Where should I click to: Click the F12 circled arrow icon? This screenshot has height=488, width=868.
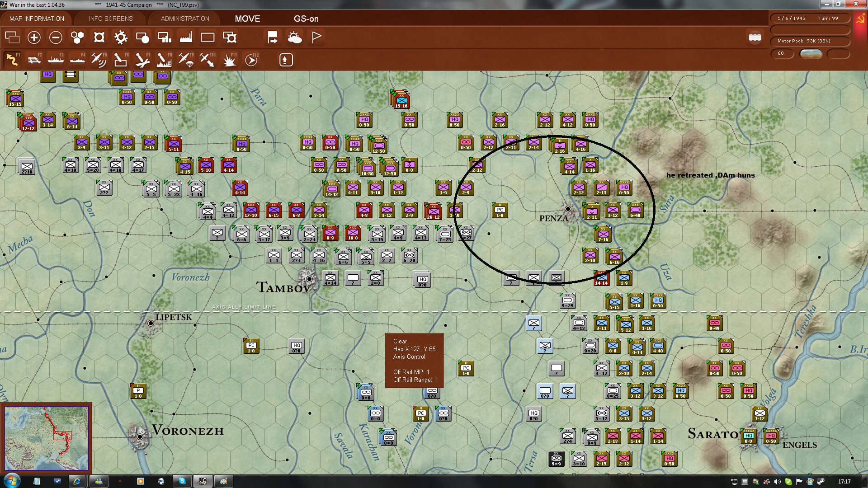pos(251,60)
